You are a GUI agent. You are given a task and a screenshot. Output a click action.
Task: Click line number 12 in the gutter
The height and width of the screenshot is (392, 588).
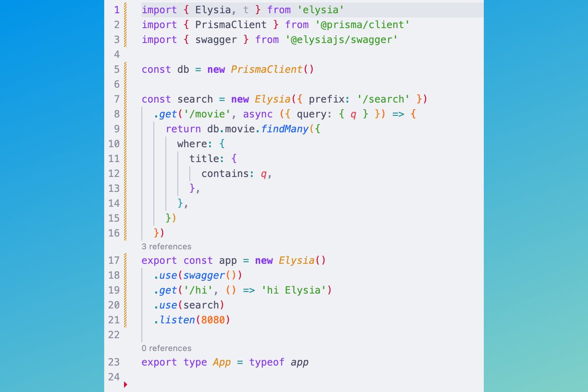coord(114,173)
